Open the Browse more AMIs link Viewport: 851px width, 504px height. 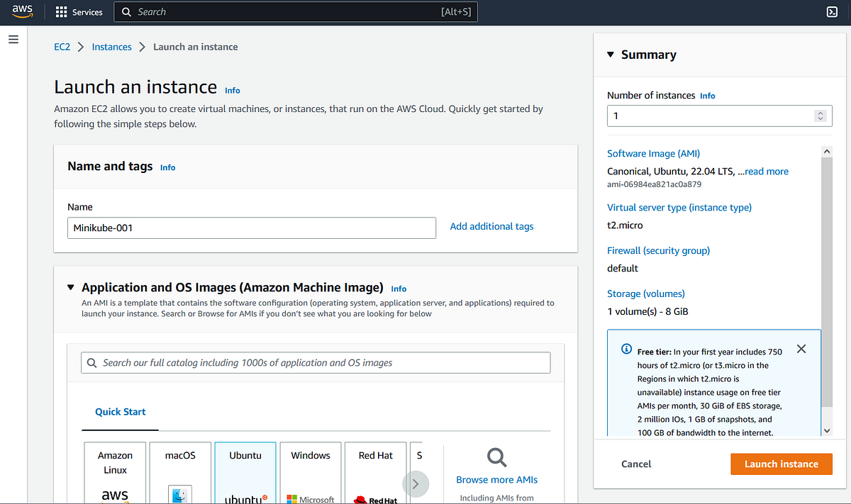point(496,479)
